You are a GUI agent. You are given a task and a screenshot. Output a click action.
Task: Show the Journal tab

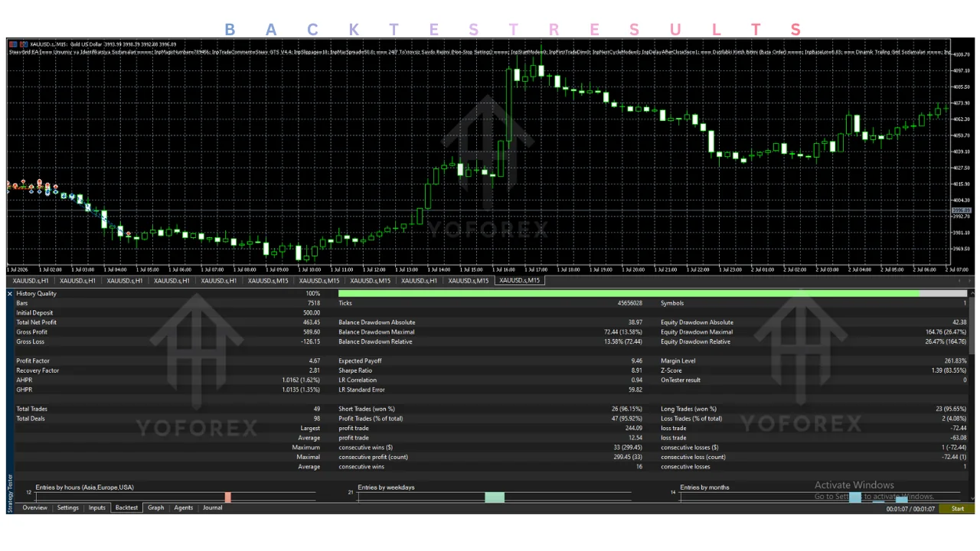(213, 507)
